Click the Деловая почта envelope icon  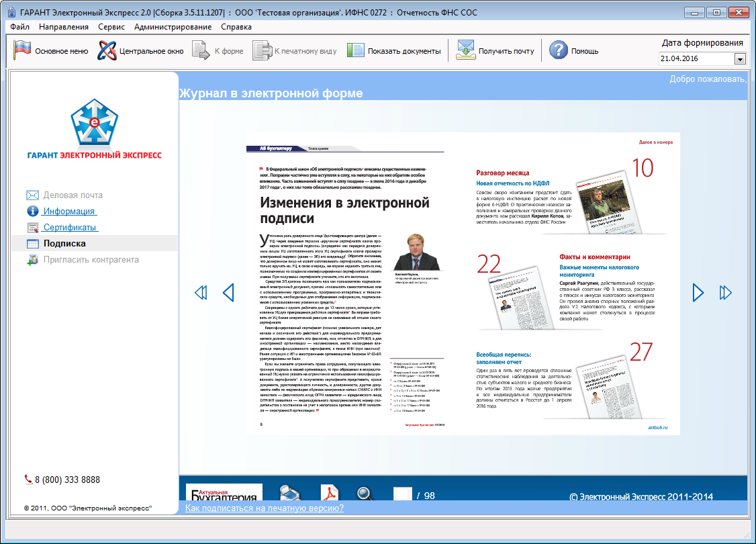tap(32, 195)
